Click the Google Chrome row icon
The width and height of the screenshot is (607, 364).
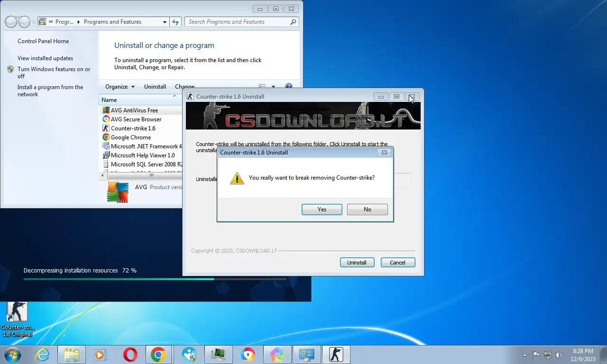click(x=106, y=137)
